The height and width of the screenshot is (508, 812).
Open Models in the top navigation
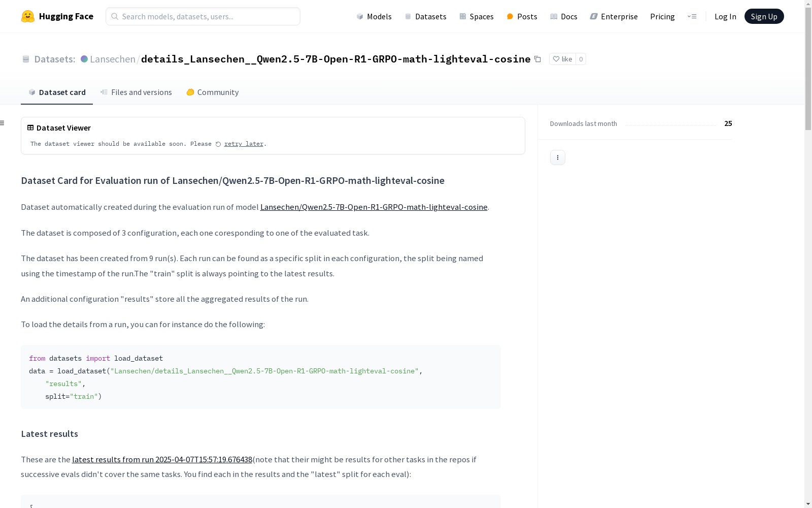point(374,16)
